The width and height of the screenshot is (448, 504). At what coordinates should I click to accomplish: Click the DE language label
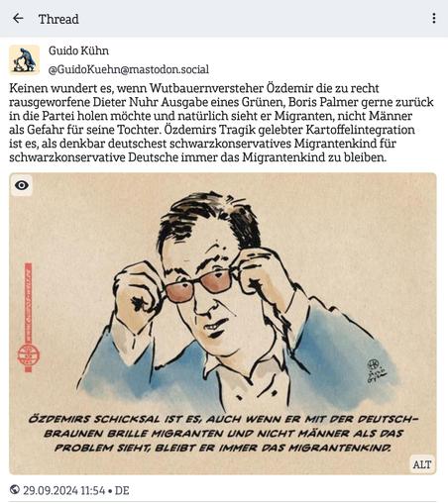tap(122, 490)
